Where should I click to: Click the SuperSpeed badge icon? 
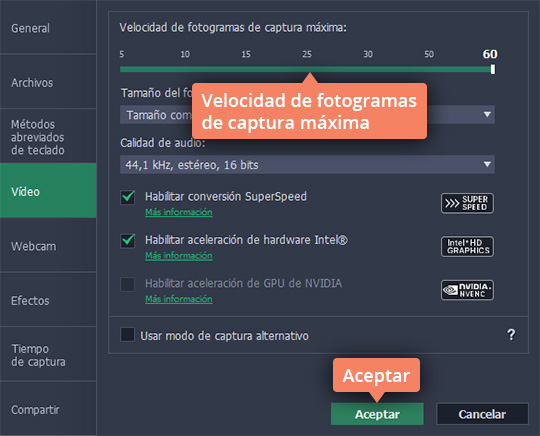467,203
